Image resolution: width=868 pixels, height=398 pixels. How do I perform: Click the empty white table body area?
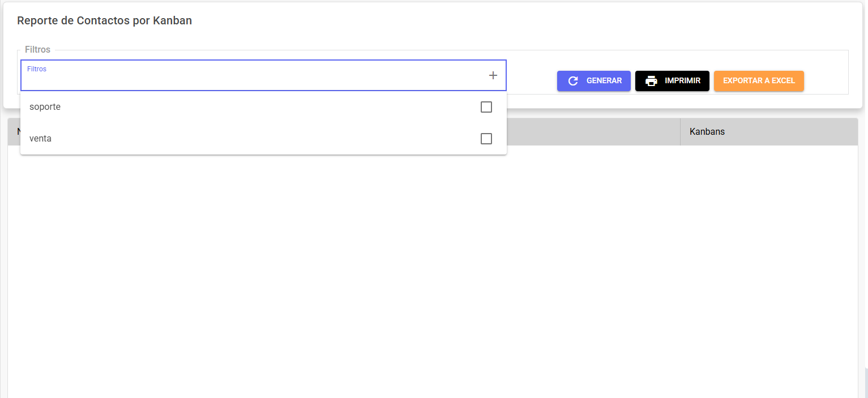coord(433,272)
